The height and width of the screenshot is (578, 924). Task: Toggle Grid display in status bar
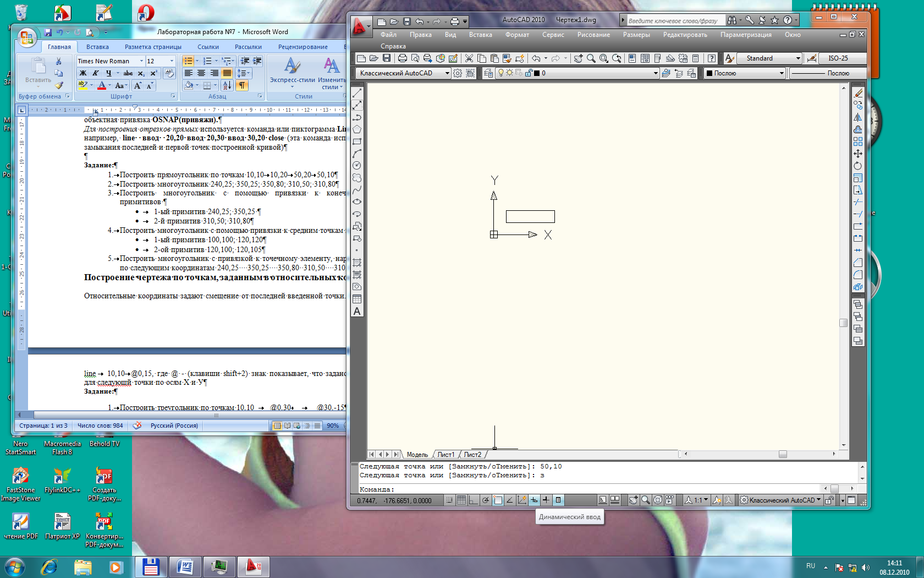click(461, 500)
